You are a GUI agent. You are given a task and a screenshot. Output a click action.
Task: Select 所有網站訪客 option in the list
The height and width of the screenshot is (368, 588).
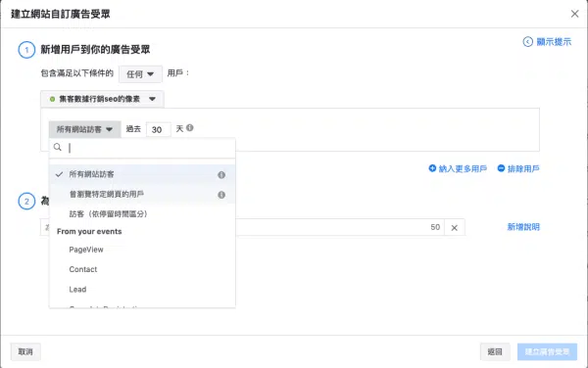142,174
